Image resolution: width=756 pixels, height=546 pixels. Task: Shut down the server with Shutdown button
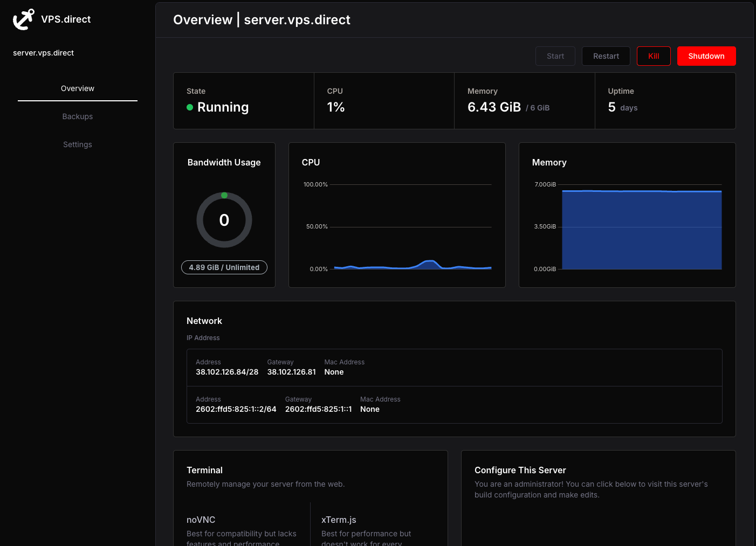click(x=706, y=56)
